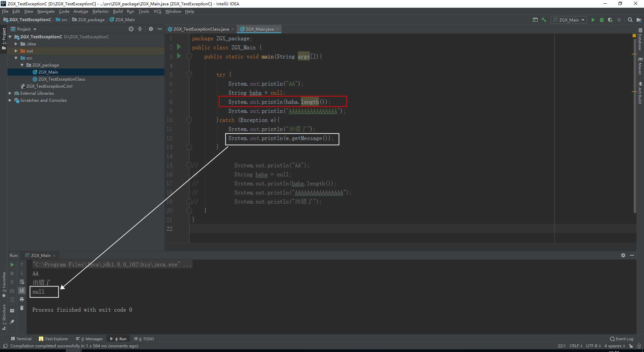Viewport: 644px width, 352px height.
Task: Hide the Project panel with minus icon
Action: (x=160, y=29)
